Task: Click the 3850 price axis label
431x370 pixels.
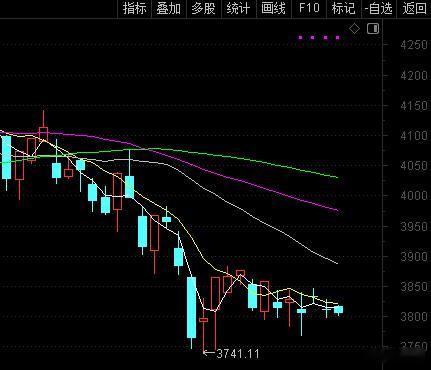Action: 414,287
